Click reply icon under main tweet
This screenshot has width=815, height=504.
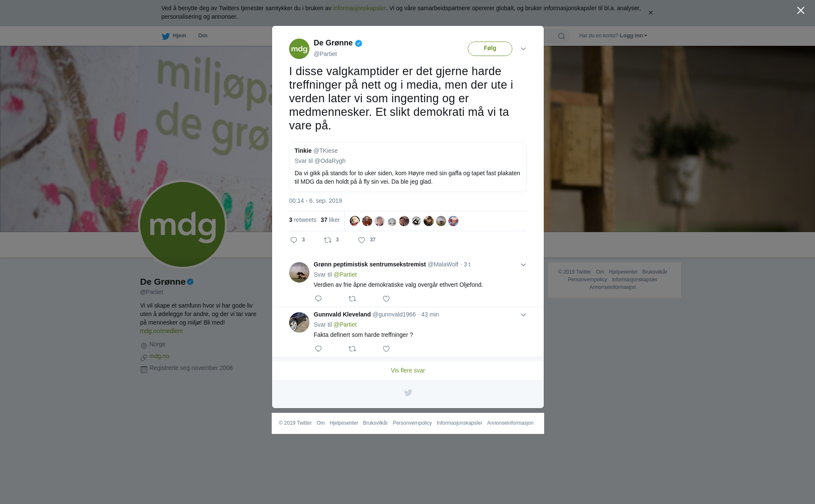coord(294,240)
